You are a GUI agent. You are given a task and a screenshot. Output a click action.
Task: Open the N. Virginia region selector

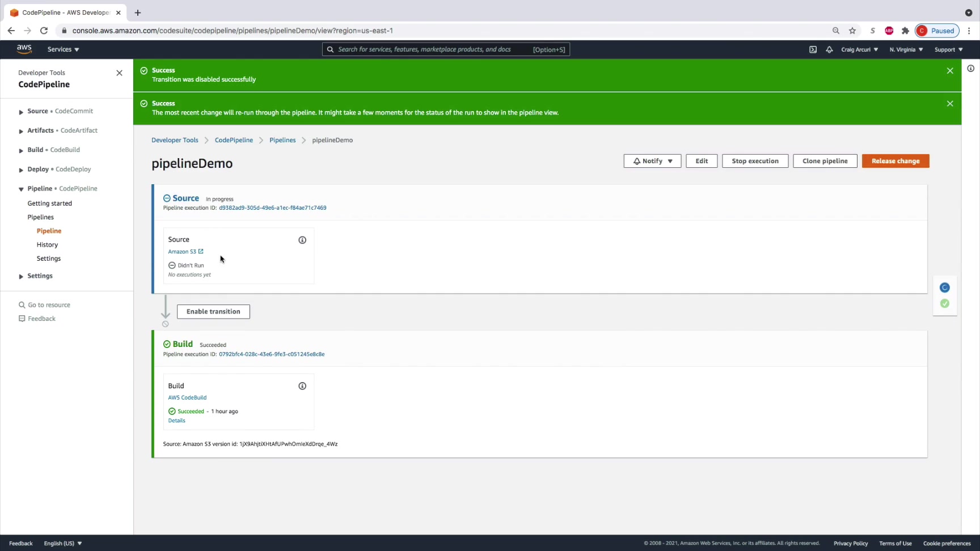coord(906,49)
